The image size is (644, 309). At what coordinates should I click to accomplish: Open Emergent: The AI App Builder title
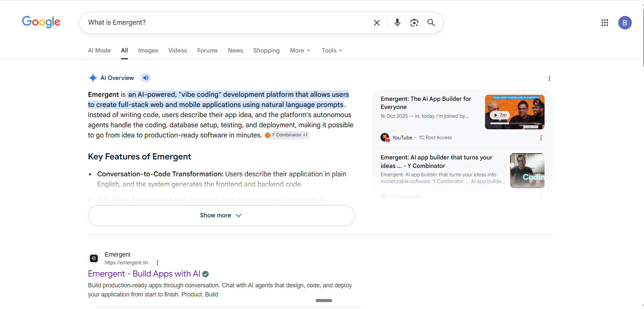(425, 103)
